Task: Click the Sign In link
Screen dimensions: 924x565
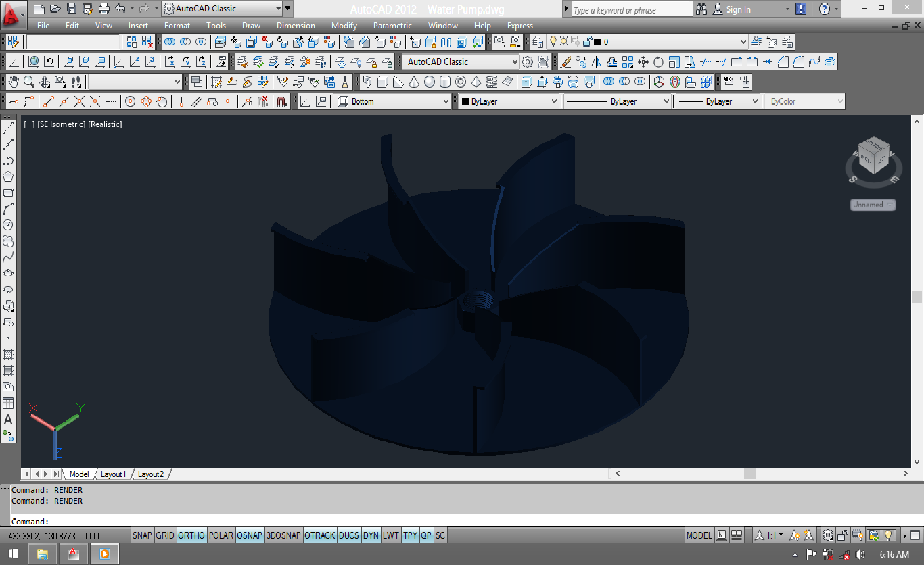Action: click(x=738, y=9)
